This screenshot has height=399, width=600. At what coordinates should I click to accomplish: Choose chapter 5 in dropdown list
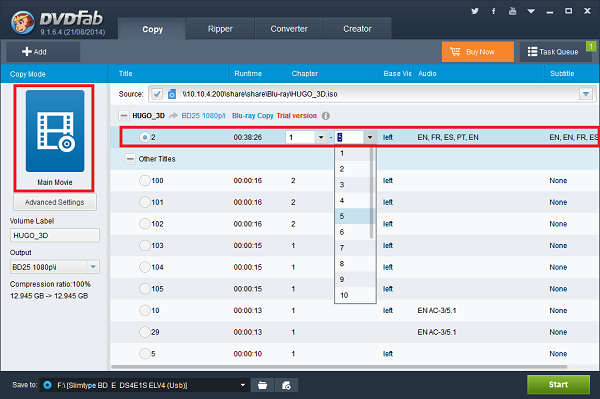tap(353, 216)
